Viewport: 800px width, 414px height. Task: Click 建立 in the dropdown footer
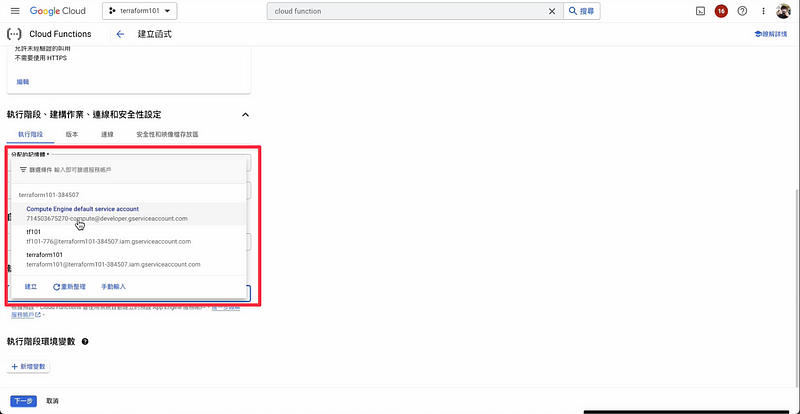(31, 287)
